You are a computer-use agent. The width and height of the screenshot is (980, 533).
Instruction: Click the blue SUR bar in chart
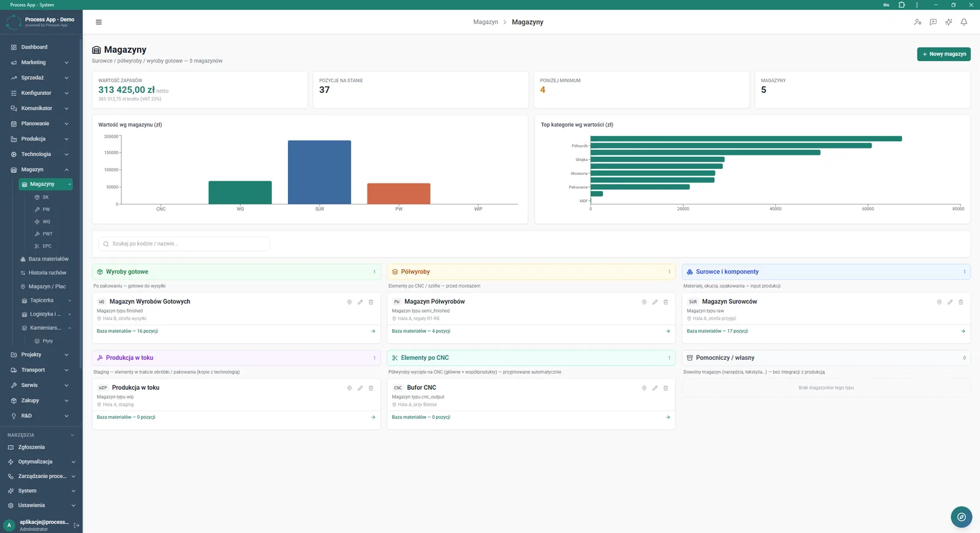coord(319,172)
